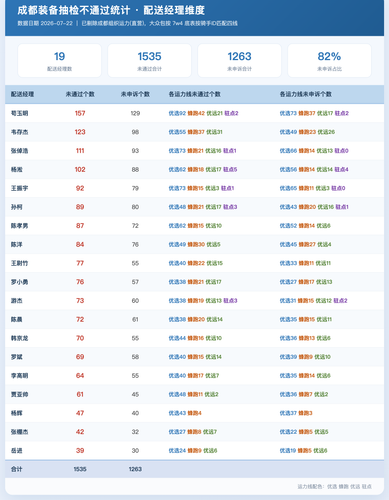Click the totals row value 1535
The height and width of the screenshot is (500, 389).
click(80, 469)
